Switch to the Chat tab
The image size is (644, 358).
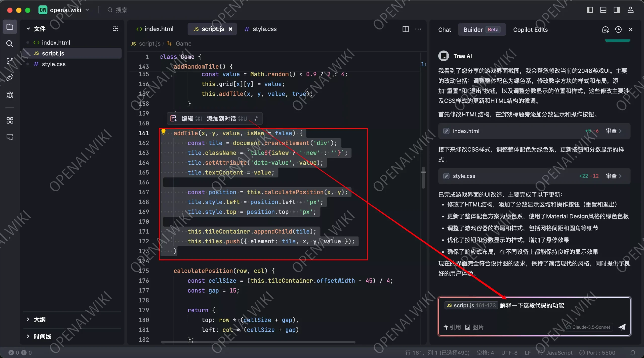[445, 30]
